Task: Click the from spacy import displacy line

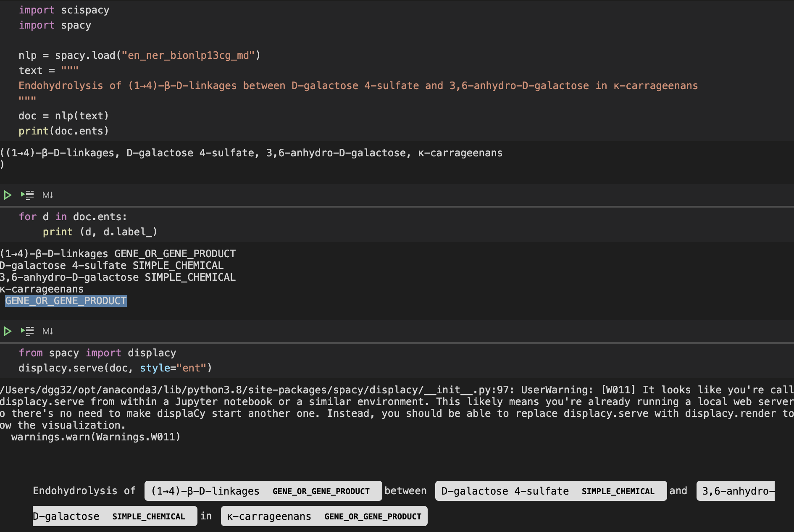Action: [x=97, y=353]
